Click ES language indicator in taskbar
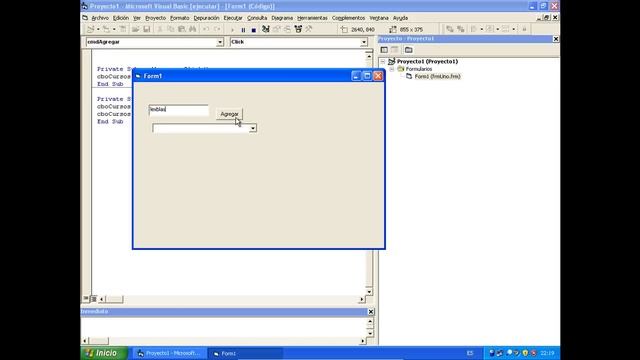The width and height of the screenshot is (640, 360). click(x=470, y=353)
